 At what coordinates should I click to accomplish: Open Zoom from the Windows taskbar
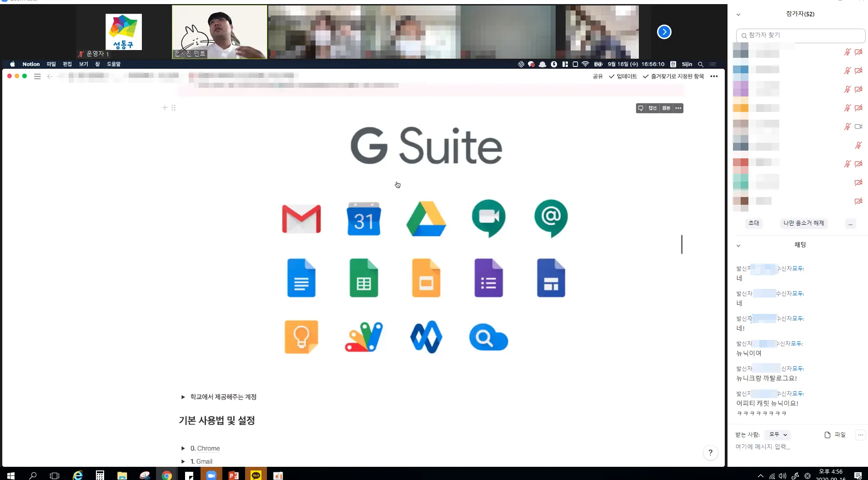coord(211,475)
